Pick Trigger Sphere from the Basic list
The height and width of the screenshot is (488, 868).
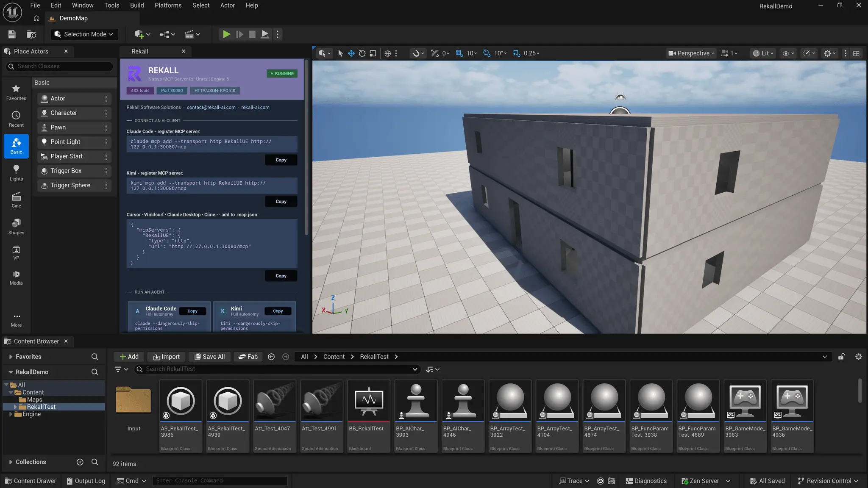(x=74, y=185)
